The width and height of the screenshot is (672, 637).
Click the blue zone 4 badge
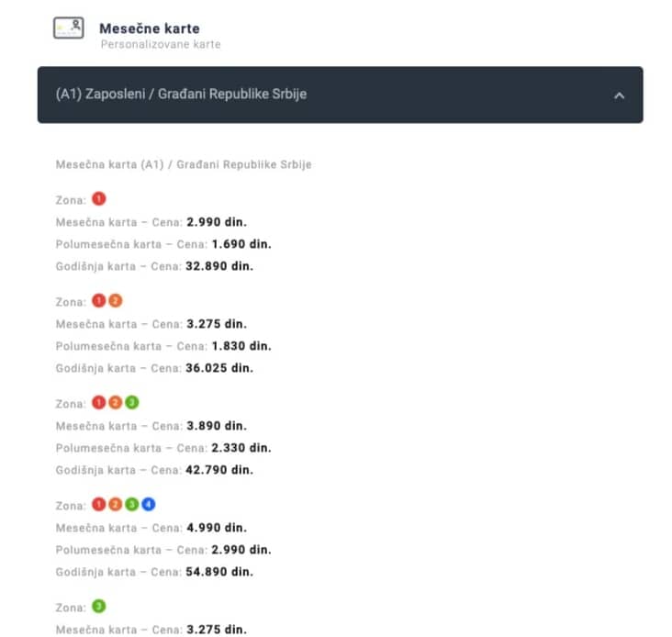149,505
